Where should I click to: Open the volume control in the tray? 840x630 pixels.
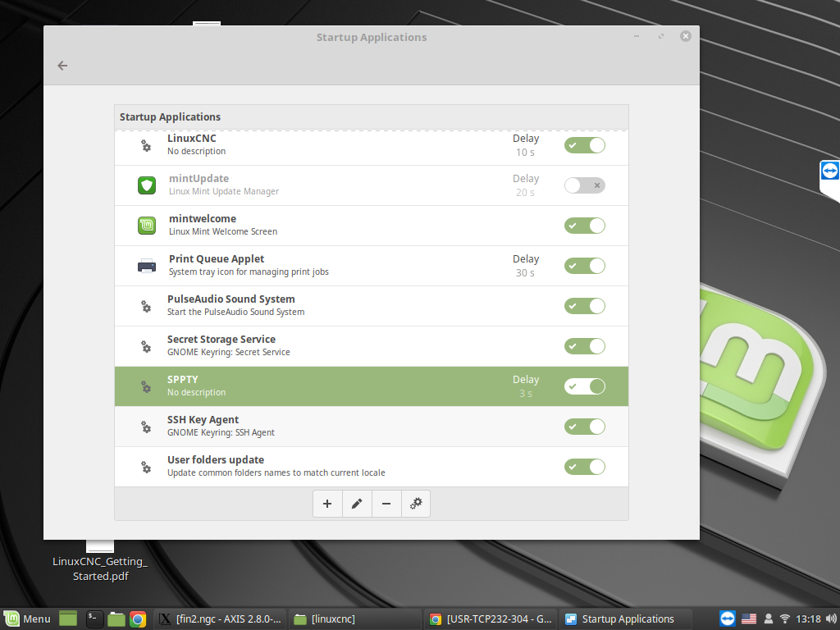pos(831,619)
